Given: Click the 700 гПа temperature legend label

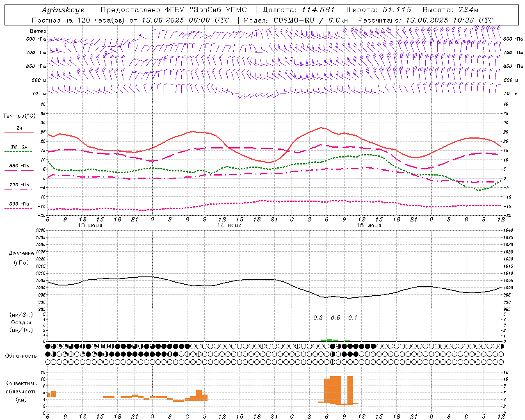Looking at the screenshot, I should (19, 185).
